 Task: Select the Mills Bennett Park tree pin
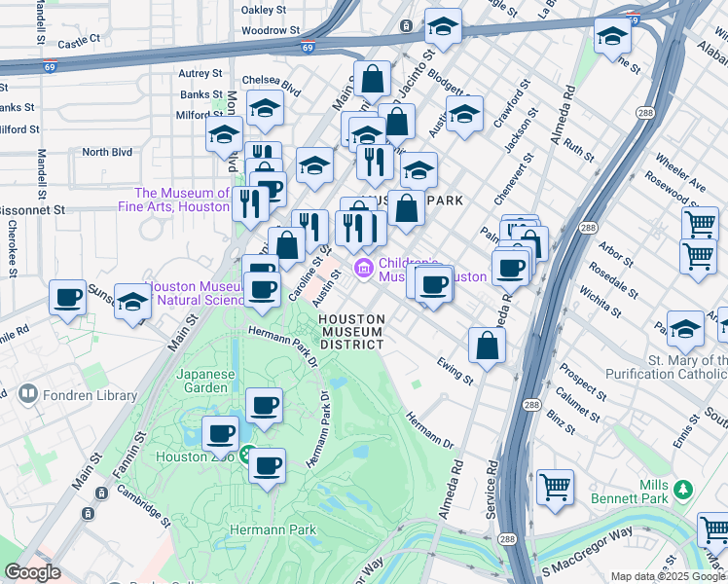pos(683,490)
